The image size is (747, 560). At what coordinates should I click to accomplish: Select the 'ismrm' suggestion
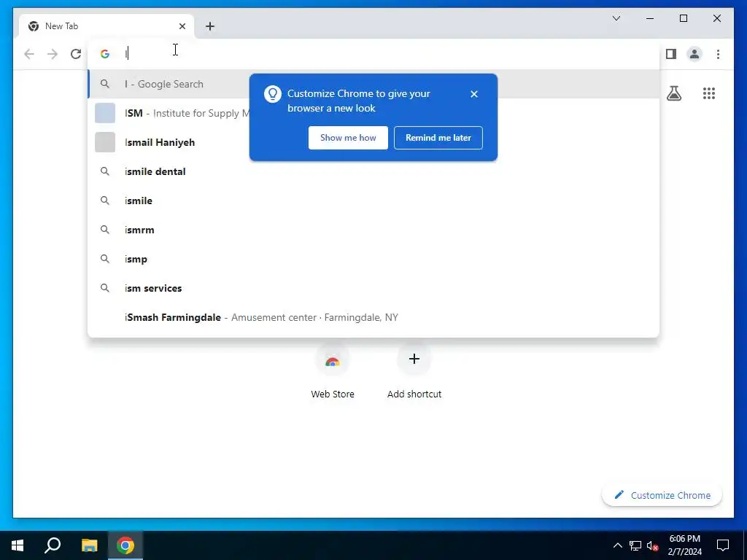373,230
